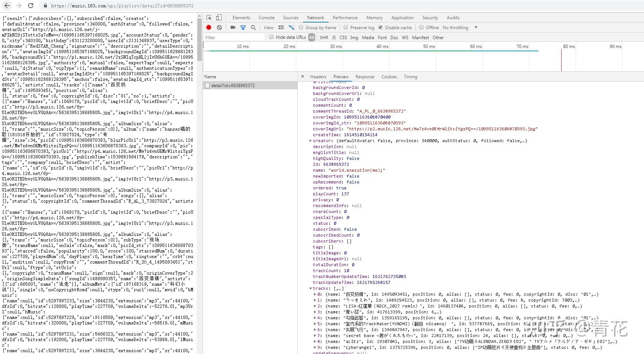Click the red load marker on the timeline
This screenshot has width=644, height=354.
tap(561, 60)
